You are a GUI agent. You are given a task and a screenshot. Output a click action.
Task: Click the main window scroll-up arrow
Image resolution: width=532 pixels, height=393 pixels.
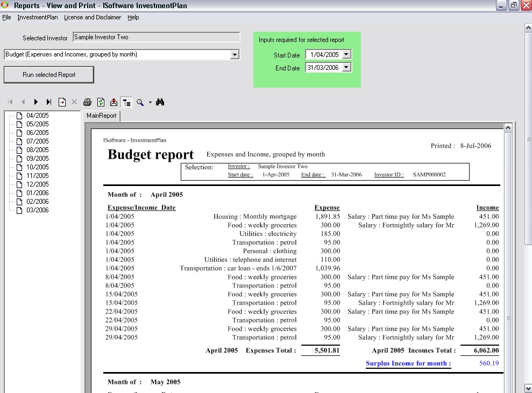pyautogui.click(x=528, y=28)
